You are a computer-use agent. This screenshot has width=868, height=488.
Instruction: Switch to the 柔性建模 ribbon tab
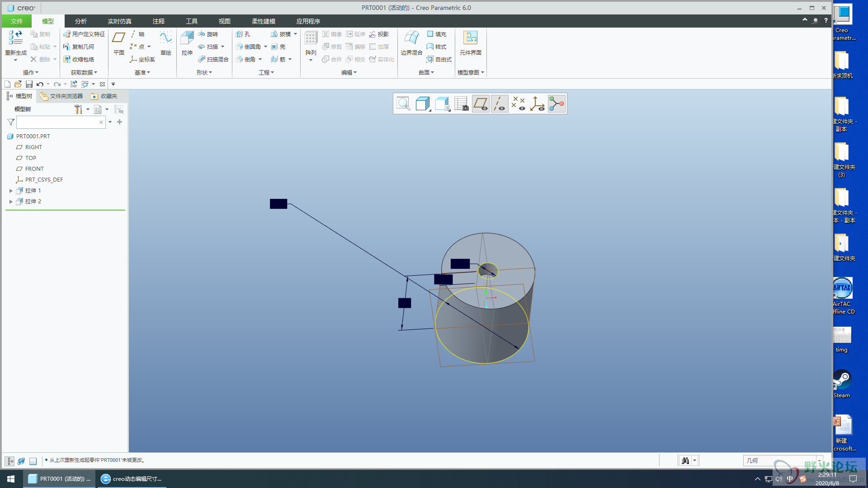tap(264, 21)
